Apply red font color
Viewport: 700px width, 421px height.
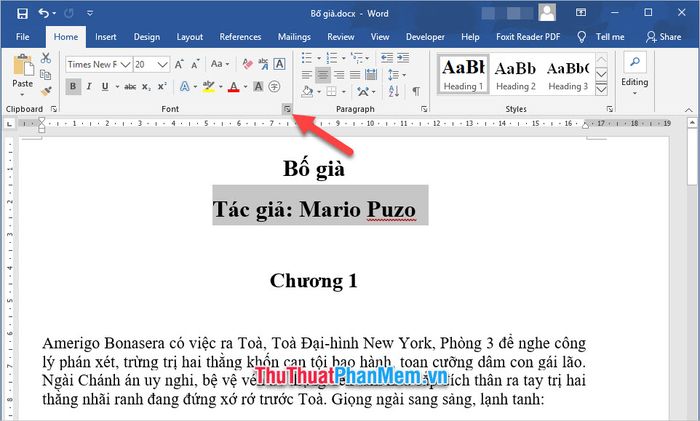click(233, 87)
